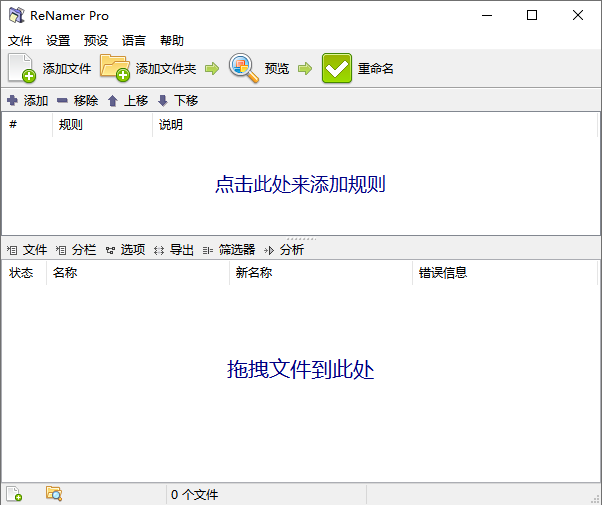Click the 添加文件 (Add Files) icon

[22, 68]
